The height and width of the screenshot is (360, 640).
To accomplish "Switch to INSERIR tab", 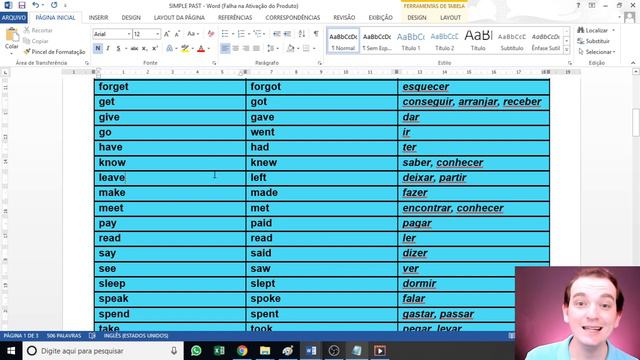I will click(x=98, y=18).
